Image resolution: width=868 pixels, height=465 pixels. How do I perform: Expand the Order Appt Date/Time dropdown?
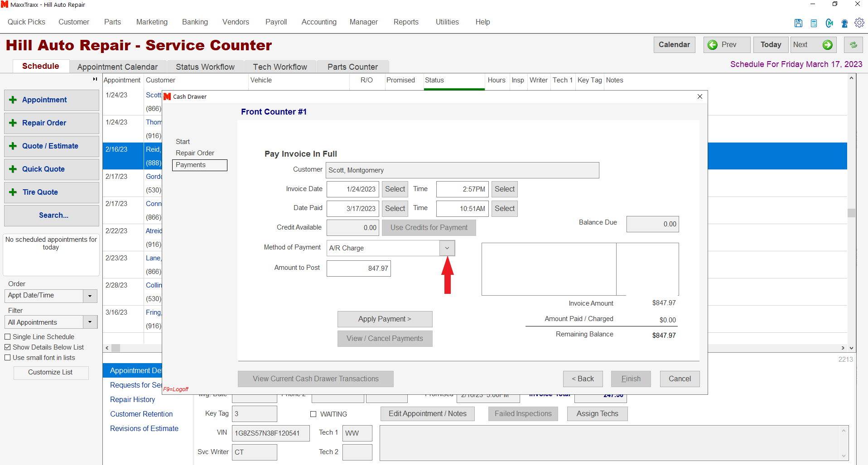(90, 296)
